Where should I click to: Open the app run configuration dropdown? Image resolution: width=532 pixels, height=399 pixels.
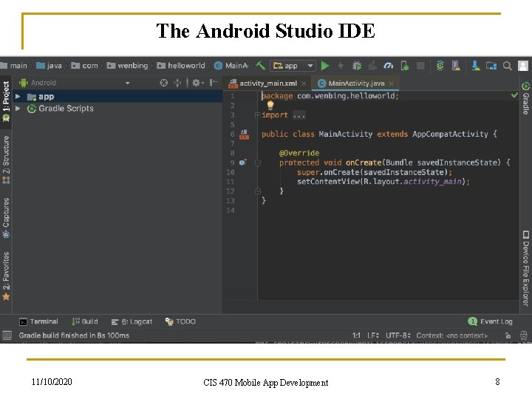pos(293,66)
